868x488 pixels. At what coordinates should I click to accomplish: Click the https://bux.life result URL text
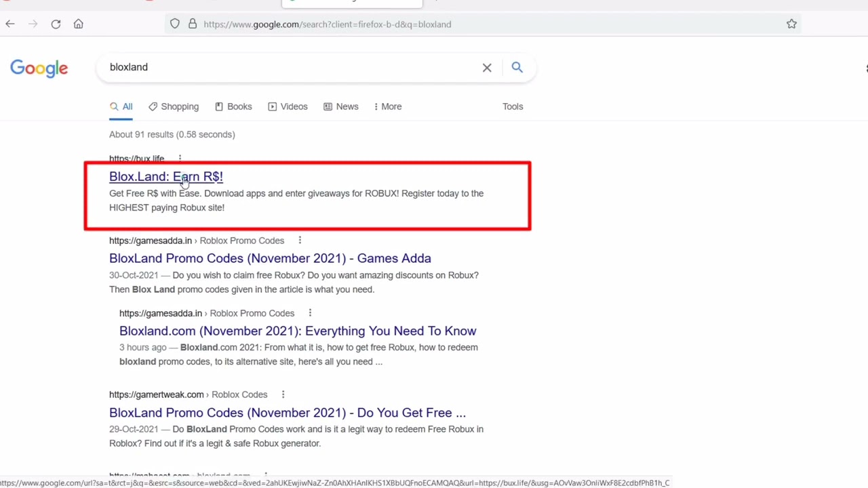136,159
